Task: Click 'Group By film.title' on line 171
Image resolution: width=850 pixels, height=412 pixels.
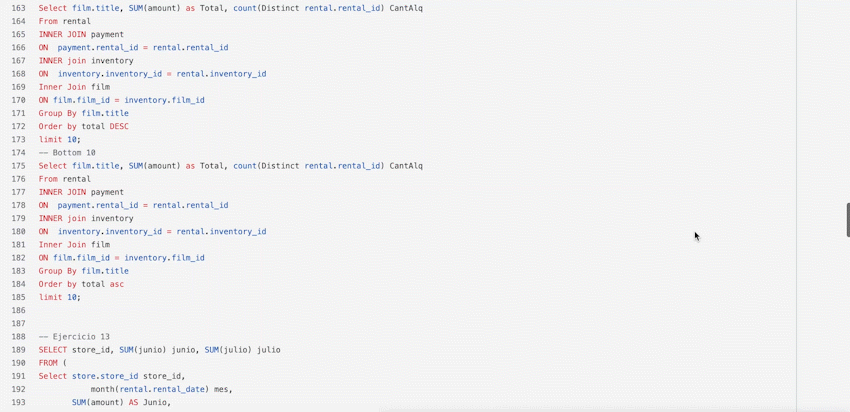Action: (x=83, y=113)
